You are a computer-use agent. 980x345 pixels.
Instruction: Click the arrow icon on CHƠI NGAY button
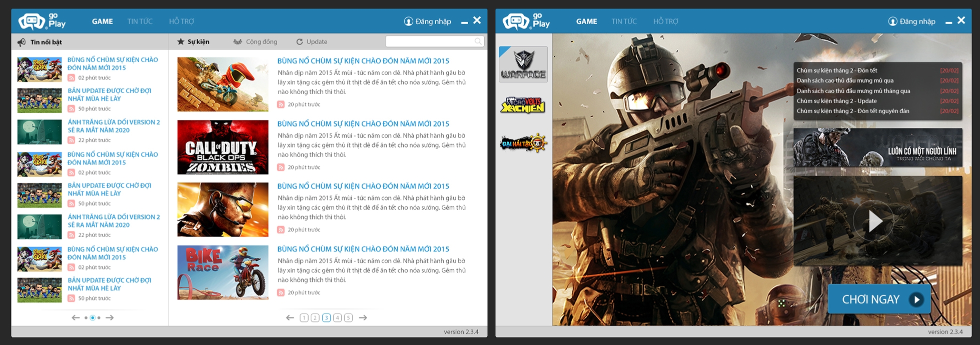click(916, 299)
